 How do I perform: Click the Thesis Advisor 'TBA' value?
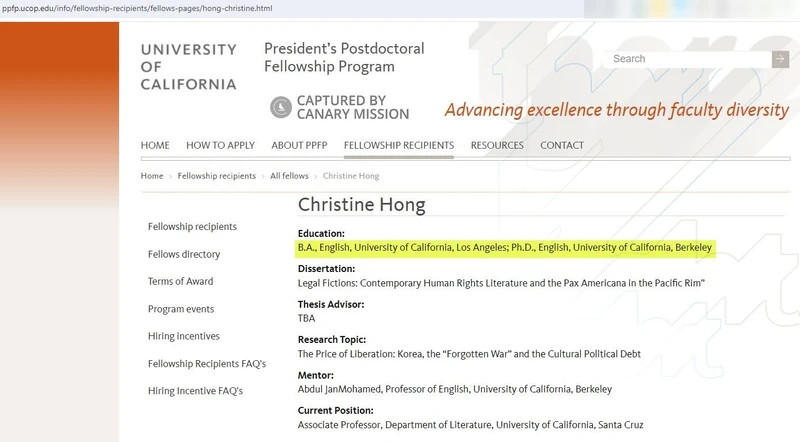tap(307, 318)
